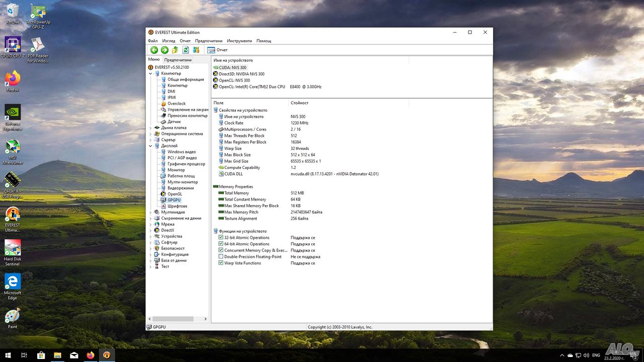Expand the Операционна система tree node
This screenshot has height=362, width=644.
click(150, 134)
